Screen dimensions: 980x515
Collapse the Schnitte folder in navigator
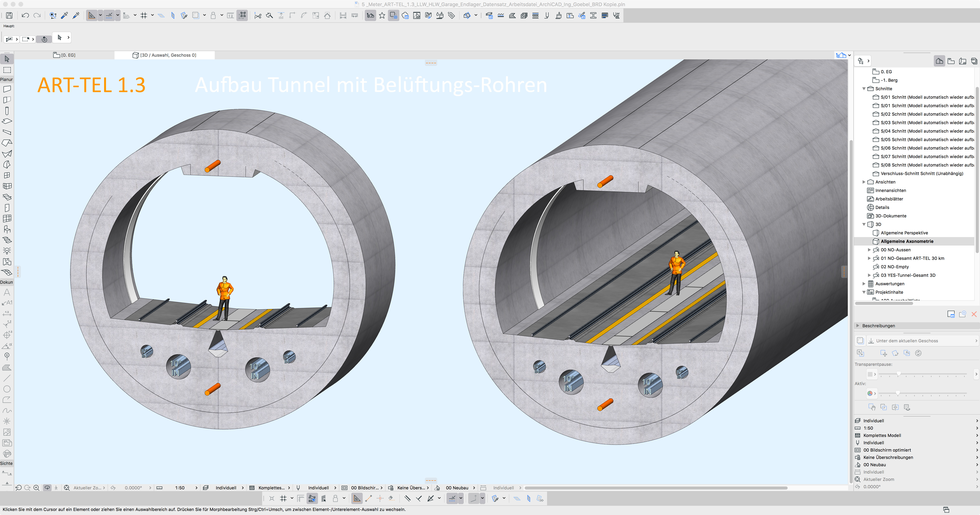864,89
